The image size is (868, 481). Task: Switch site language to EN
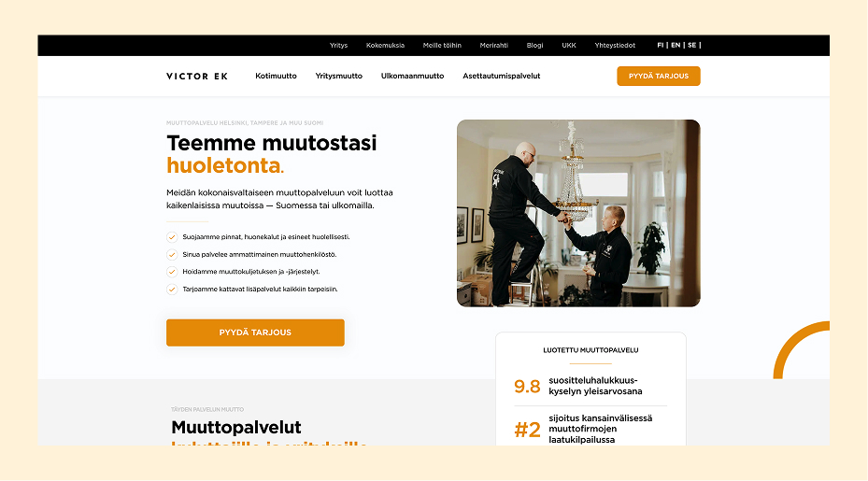coord(676,46)
